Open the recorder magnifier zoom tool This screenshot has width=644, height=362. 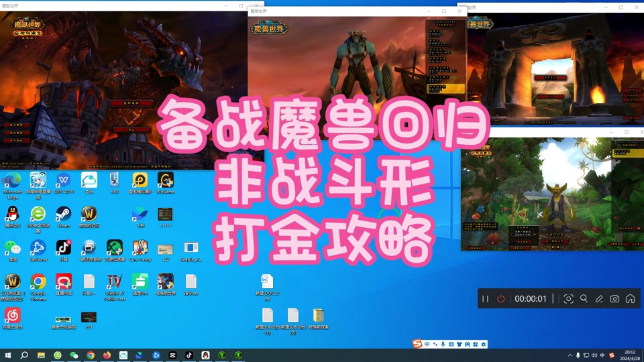[584, 299]
